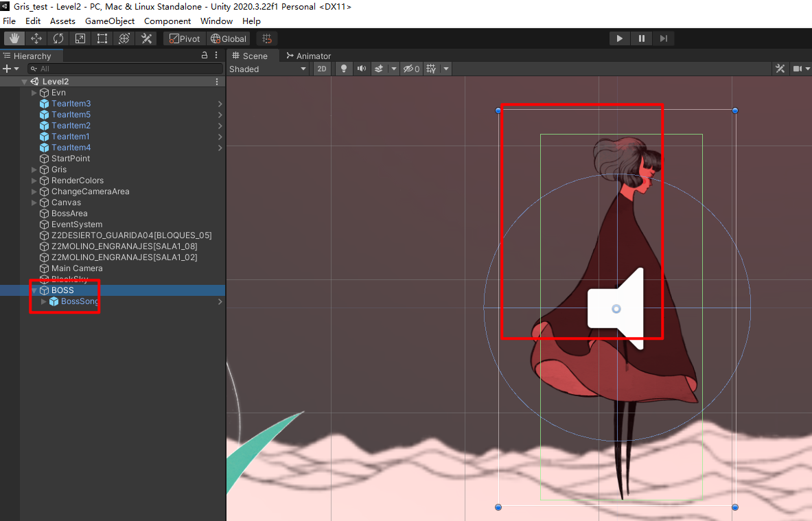Select EventSystem object
The image size is (812, 521).
[77, 224]
